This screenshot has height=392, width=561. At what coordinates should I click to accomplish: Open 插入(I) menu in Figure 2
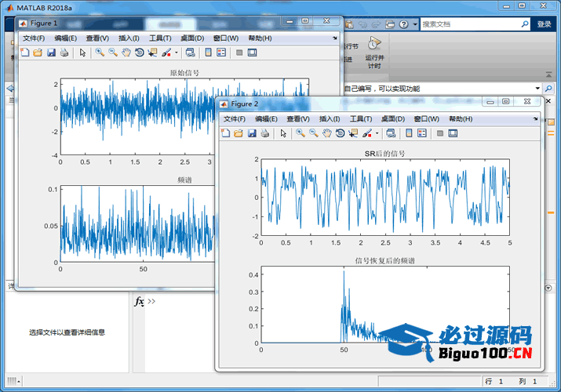(x=330, y=119)
